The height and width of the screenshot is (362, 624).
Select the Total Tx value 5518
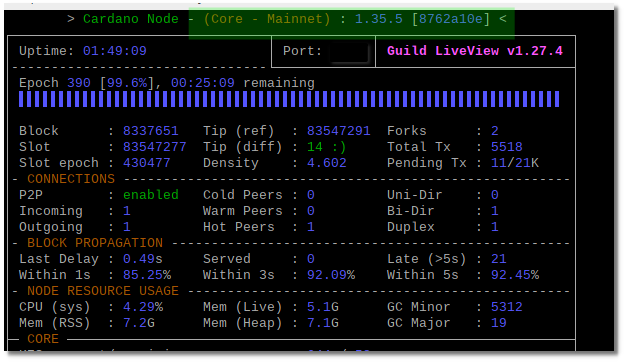507,147
